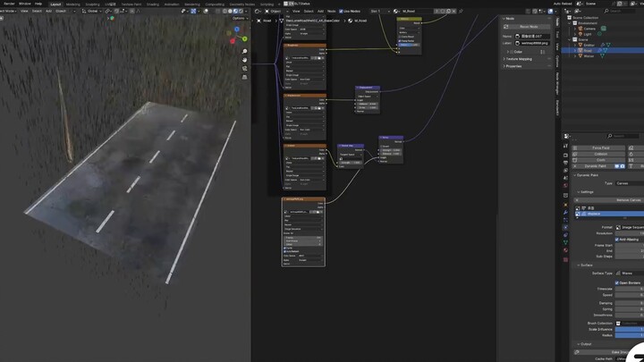Toggle the Color checkbox in Node panel
Screen dimensions: 644x362
[510, 51]
